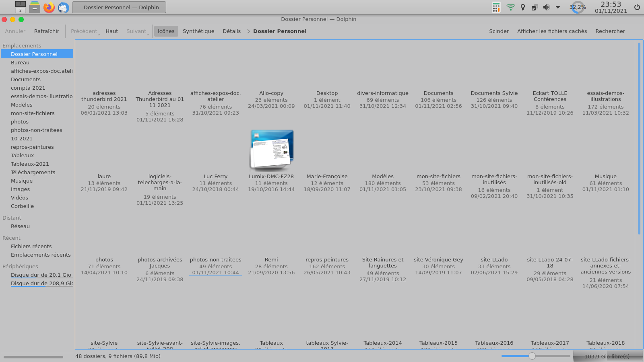Click the sidebar's horizontal scrollbar

[x=33, y=357]
